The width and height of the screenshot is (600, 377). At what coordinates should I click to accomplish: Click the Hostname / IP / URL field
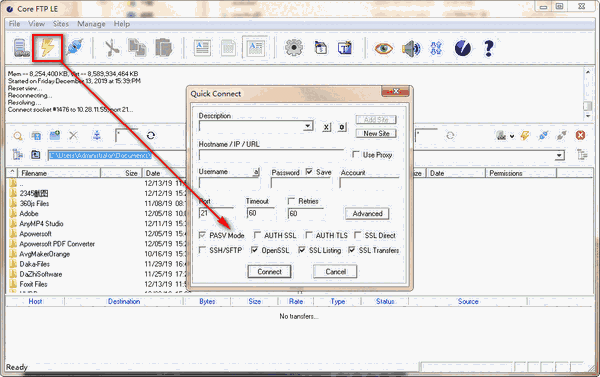tap(271, 155)
